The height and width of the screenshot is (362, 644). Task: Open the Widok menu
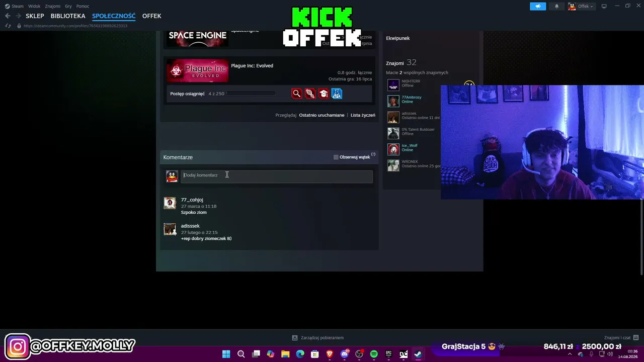pyautogui.click(x=34, y=6)
